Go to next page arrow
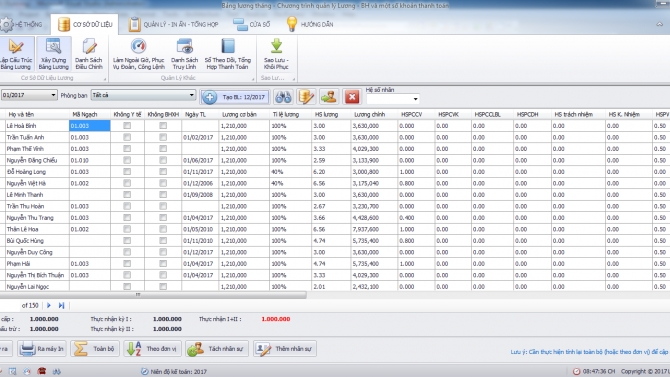This screenshot has height=377, width=670. click(49, 305)
